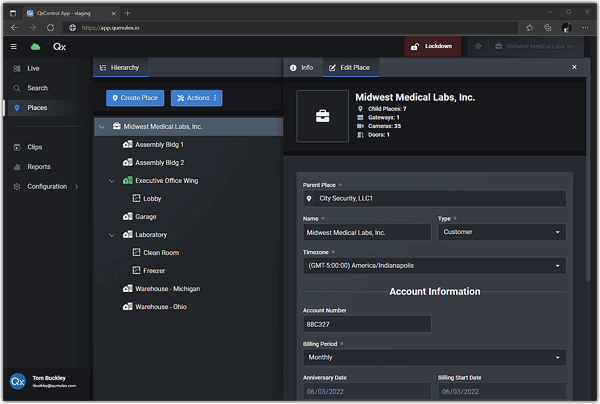Collapse Midwest Medical Labs tree node
This screenshot has height=404, width=600.
pos(102,127)
